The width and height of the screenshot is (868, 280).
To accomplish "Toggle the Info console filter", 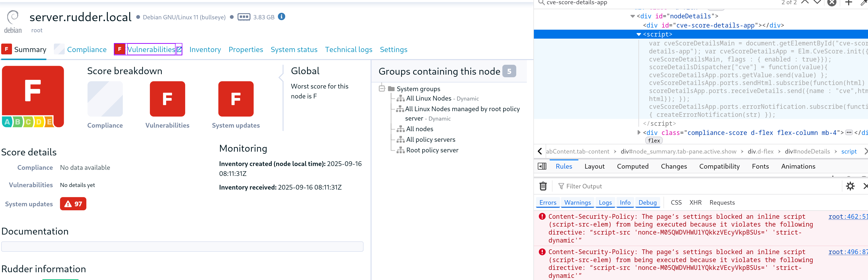I will point(625,203).
